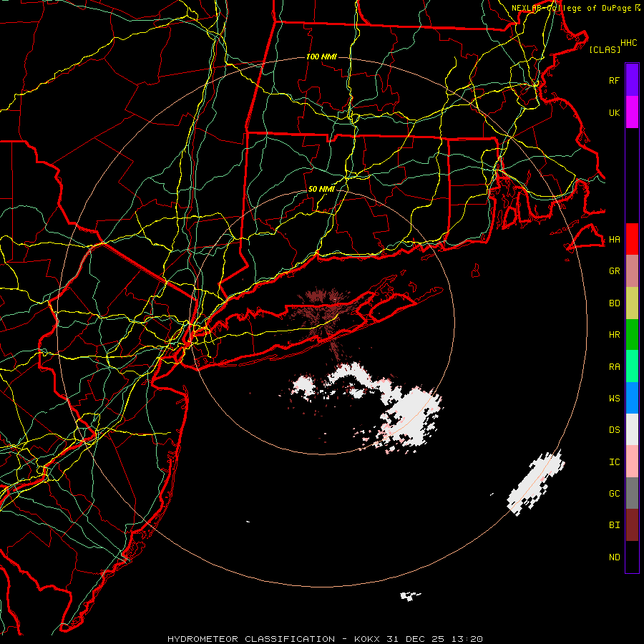Pick the HR green legend swatch
The width and height of the screenshot is (644, 644).
(632, 335)
